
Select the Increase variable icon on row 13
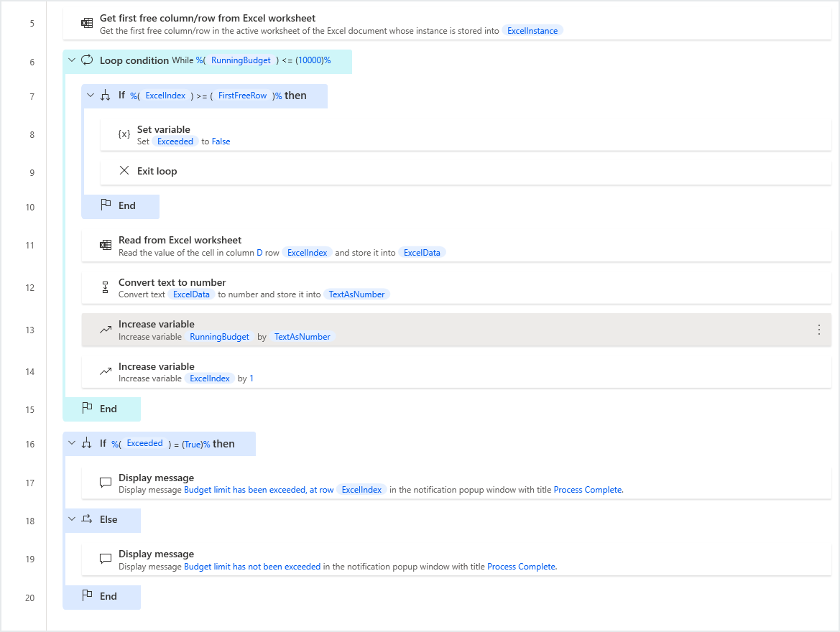106,330
